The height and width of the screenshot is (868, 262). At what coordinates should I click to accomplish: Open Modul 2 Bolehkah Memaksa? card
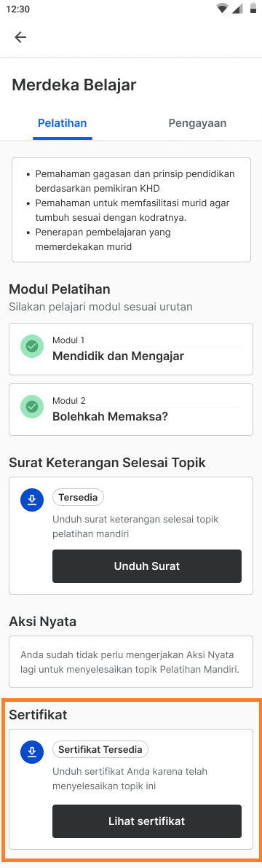(x=131, y=409)
